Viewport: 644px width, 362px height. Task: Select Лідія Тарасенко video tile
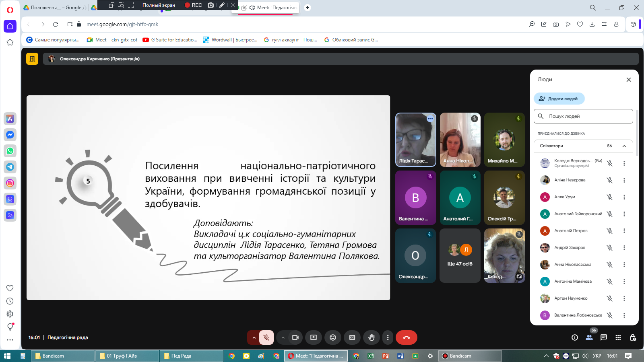[415, 140]
